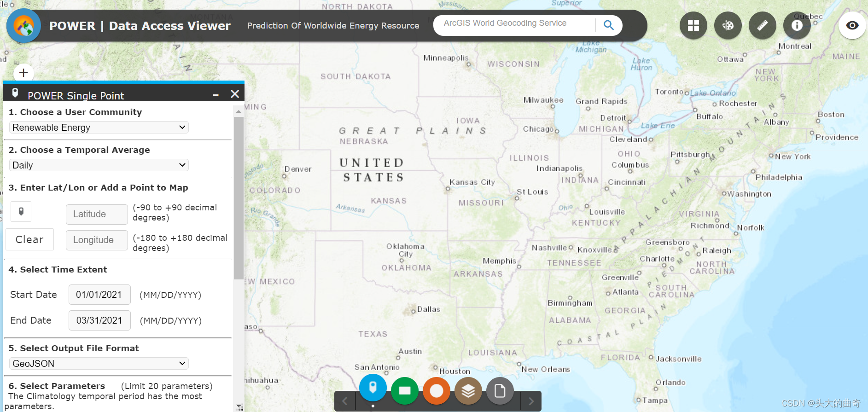Select the blue Single Point widget icon
Image resolution: width=868 pixels, height=412 pixels.
(x=373, y=388)
